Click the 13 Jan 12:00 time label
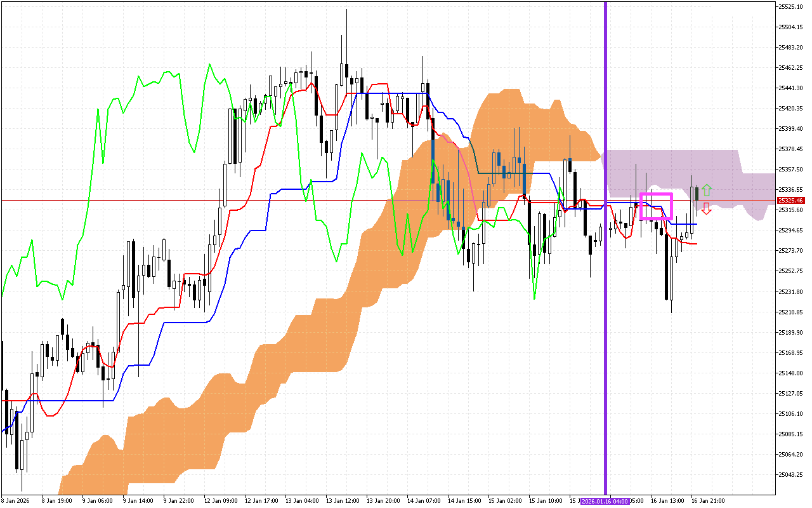This screenshot has height=508, width=812. click(x=344, y=501)
